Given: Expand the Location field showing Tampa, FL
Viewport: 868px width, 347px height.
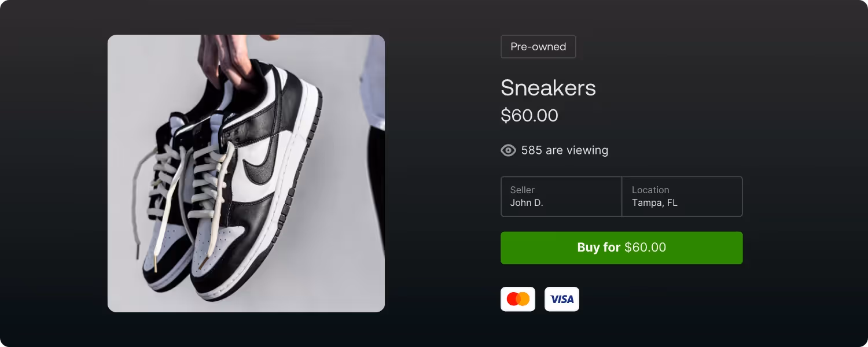Looking at the screenshot, I should click(682, 197).
